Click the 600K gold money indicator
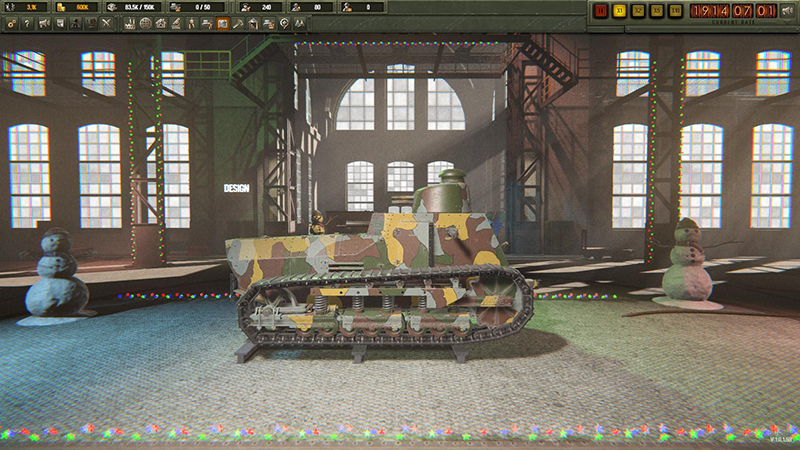 coord(80,7)
